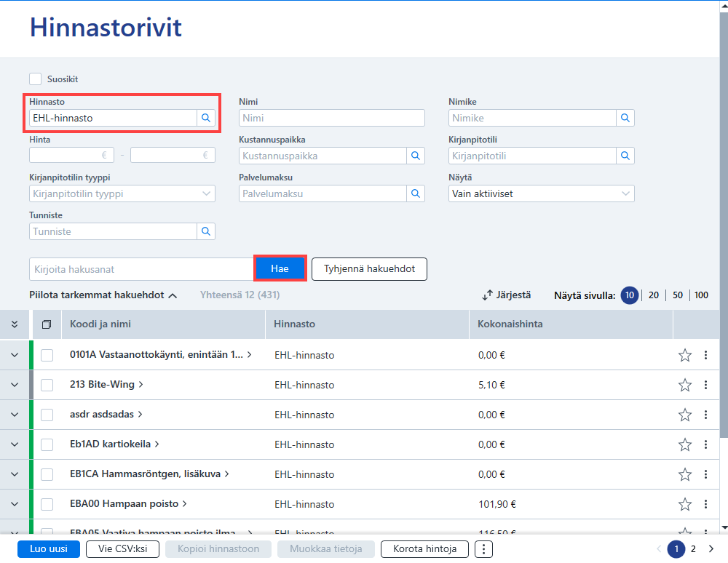Select 10 rows per page
Screen dimensions: 728x563
pyautogui.click(x=630, y=295)
